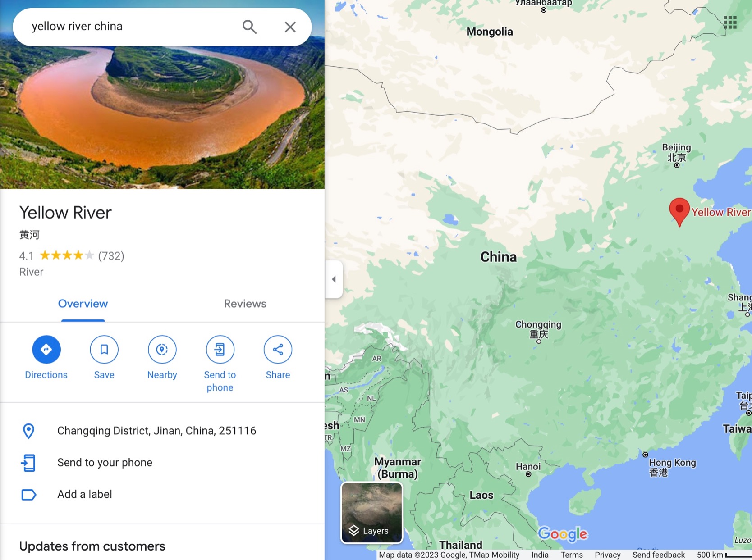The width and height of the screenshot is (752, 560).
Task: Open Directions to Yellow River
Action: (x=46, y=350)
